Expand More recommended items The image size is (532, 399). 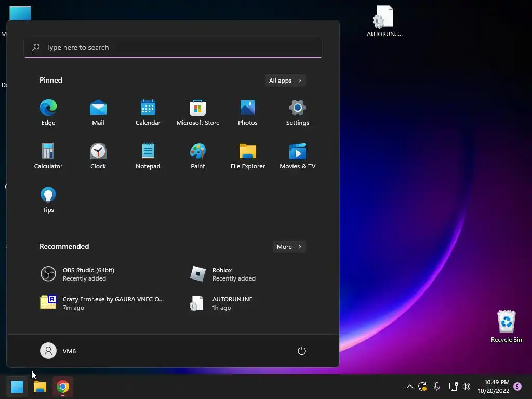(x=289, y=247)
